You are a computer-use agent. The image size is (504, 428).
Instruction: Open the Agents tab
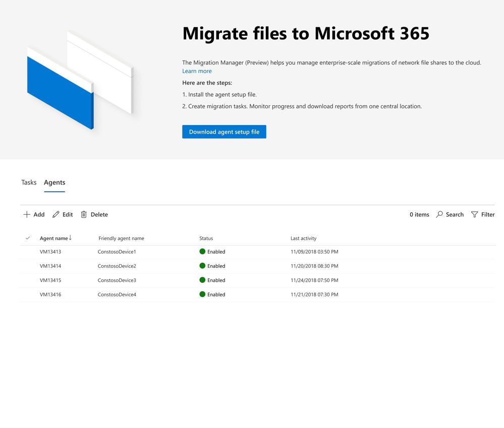click(x=54, y=182)
